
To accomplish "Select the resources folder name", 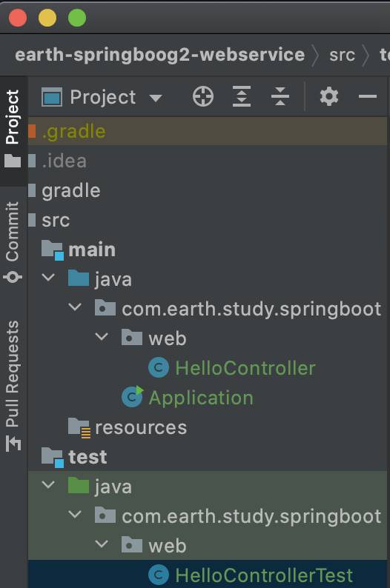I will (141, 428).
